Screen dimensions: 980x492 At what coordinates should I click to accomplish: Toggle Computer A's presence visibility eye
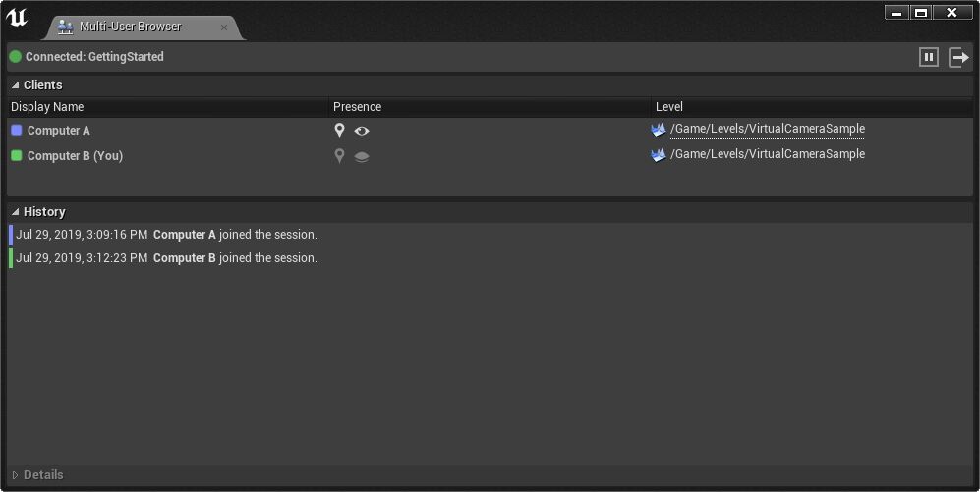pos(362,131)
